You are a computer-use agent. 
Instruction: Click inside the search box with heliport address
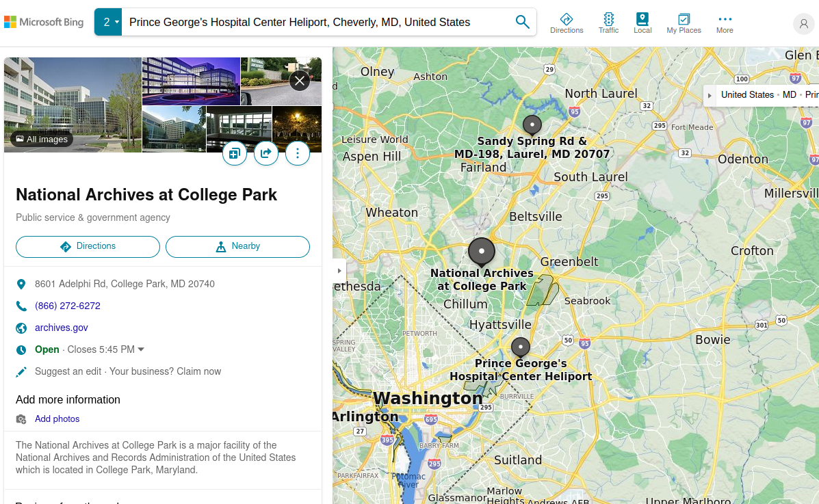click(315, 22)
